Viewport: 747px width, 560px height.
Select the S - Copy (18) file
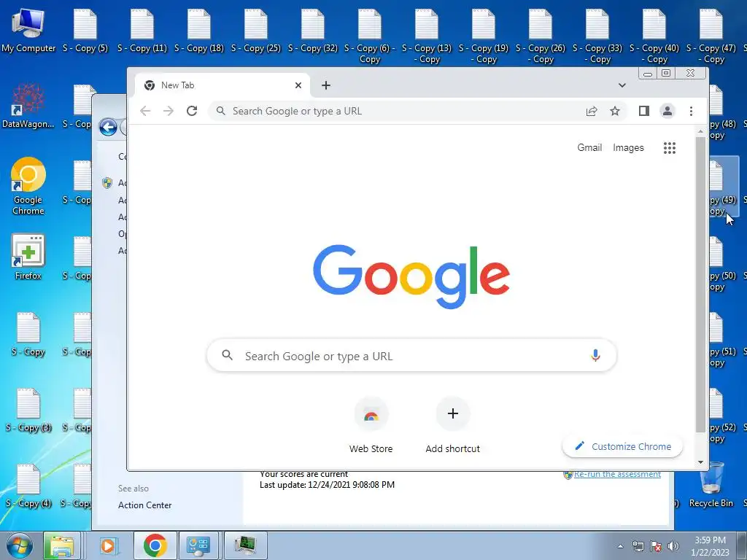[x=198, y=30]
